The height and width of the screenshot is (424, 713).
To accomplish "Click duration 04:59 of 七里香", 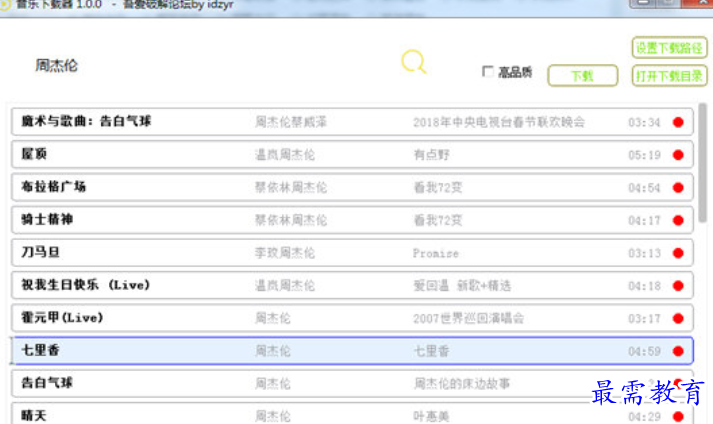I will coord(644,352).
